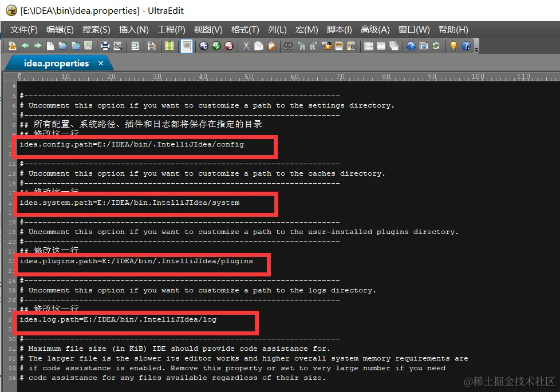Click the line mentioning logs directory
Viewport: 560px width, 392px height.
[198, 290]
